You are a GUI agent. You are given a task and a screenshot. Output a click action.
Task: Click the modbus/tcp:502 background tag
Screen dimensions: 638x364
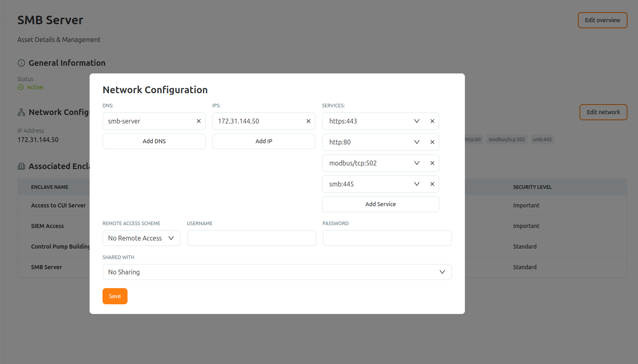(507, 140)
